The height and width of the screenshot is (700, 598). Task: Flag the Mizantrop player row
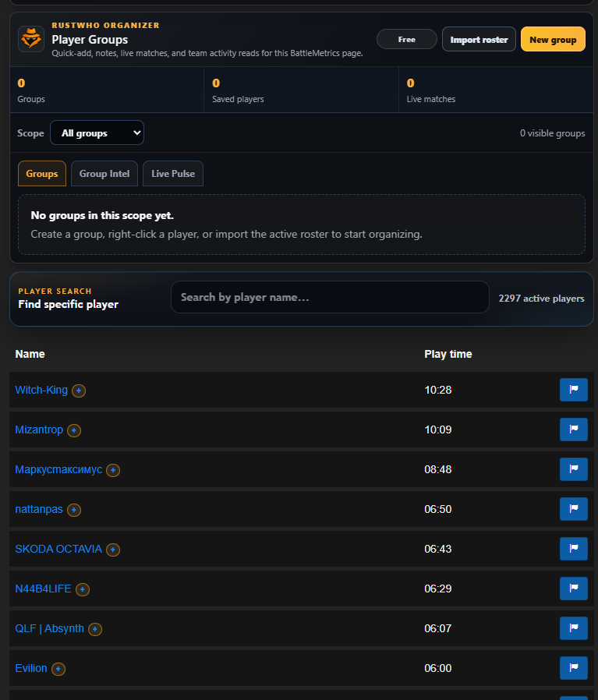[x=573, y=429]
